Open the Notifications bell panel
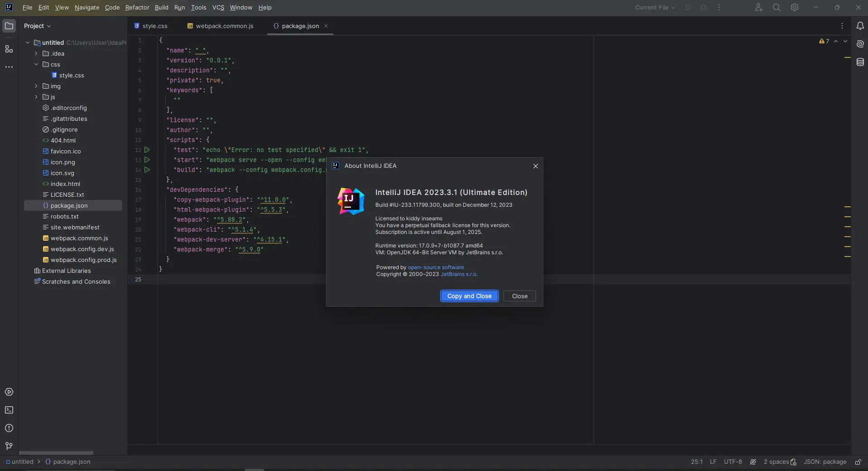This screenshot has height=471, width=868. 860,26
